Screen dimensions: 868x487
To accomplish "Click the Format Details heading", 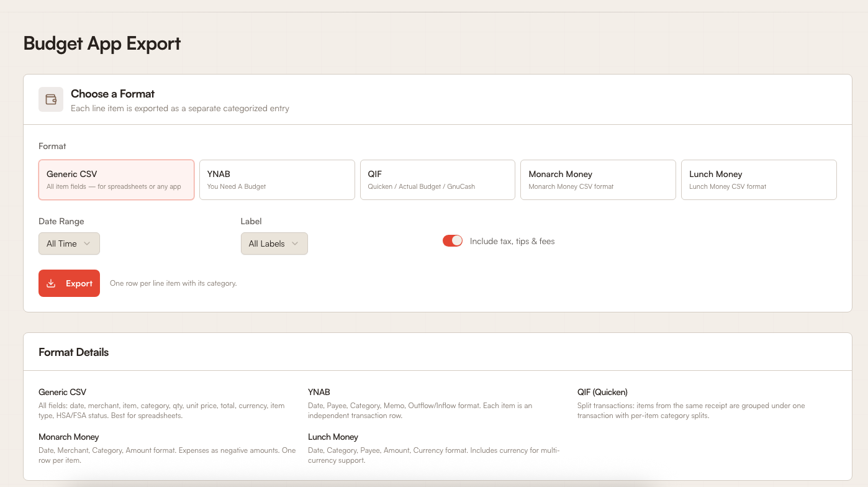I will coord(73,352).
